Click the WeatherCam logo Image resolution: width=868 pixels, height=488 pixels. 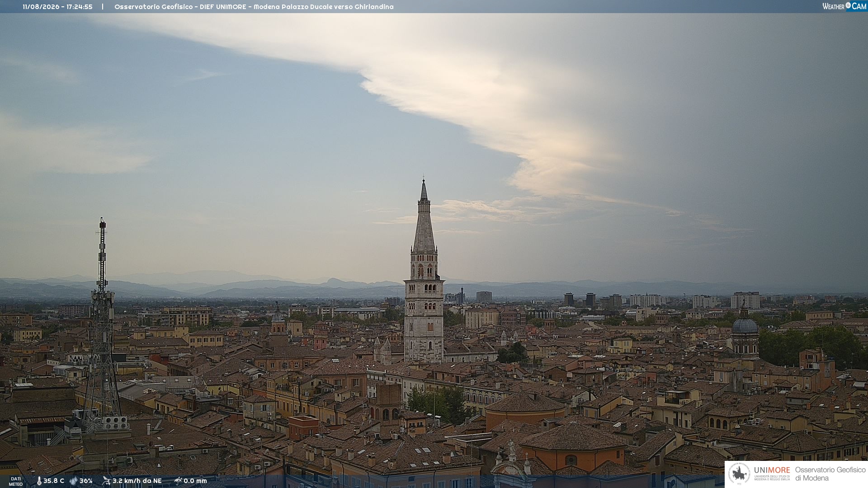coord(844,6)
